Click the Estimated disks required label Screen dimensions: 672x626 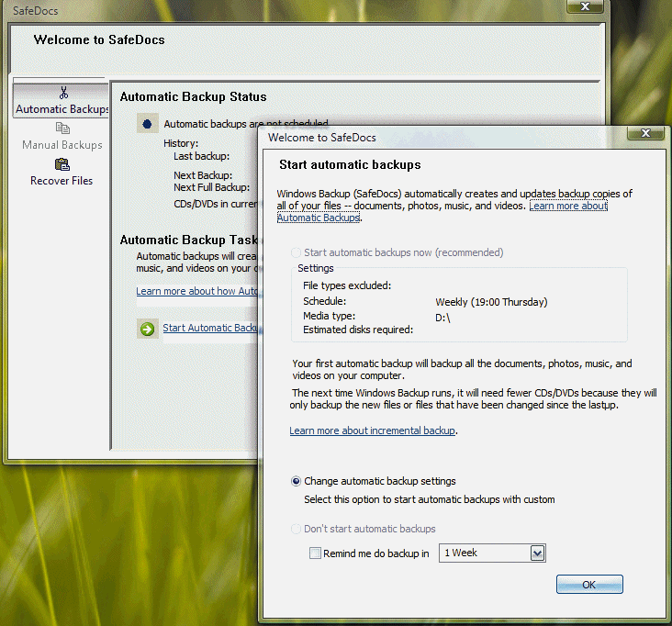358,330
